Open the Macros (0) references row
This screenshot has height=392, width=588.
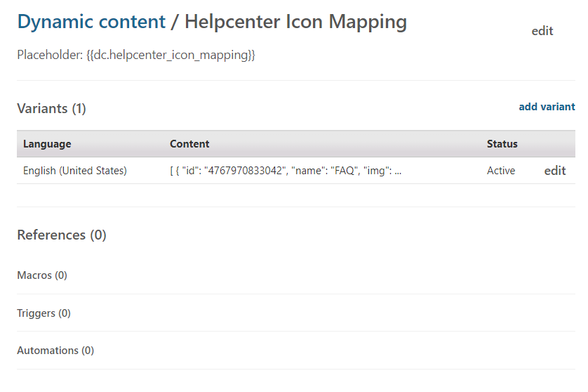(42, 275)
